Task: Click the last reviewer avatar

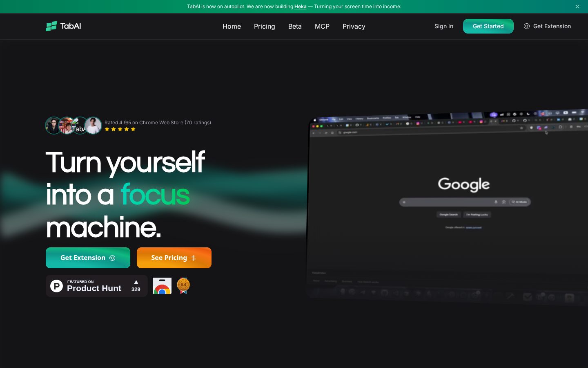Action: pyautogui.click(x=93, y=126)
